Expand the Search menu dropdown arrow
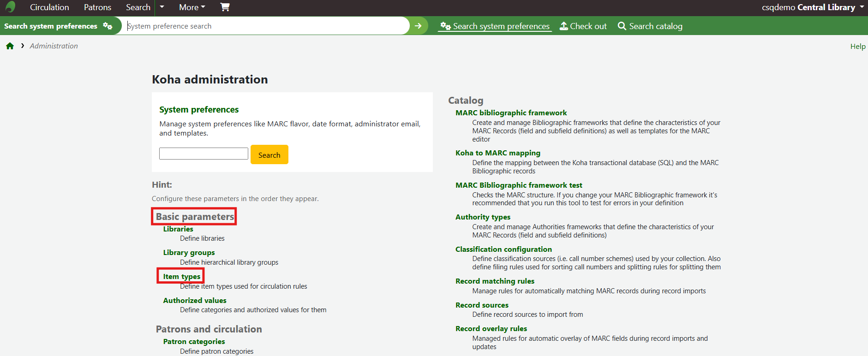Image resolution: width=868 pixels, height=356 pixels. [162, 7]
